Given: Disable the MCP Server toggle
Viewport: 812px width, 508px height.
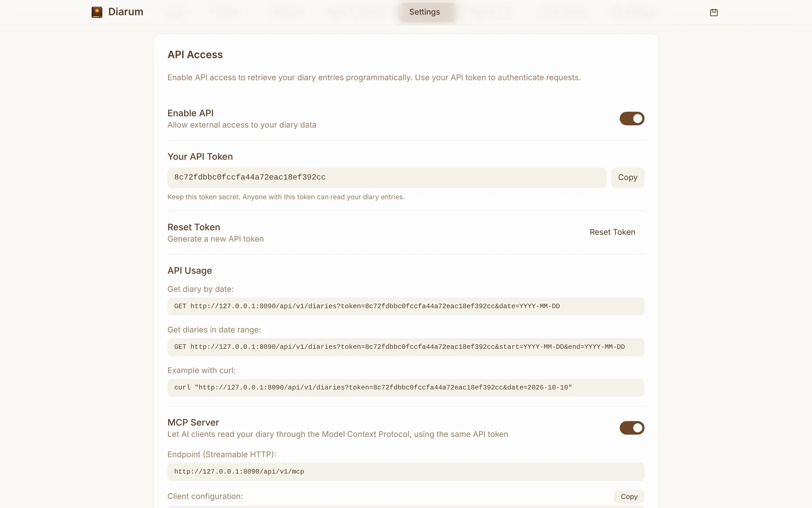Looking at the screenshot, I should coord(632,428).
